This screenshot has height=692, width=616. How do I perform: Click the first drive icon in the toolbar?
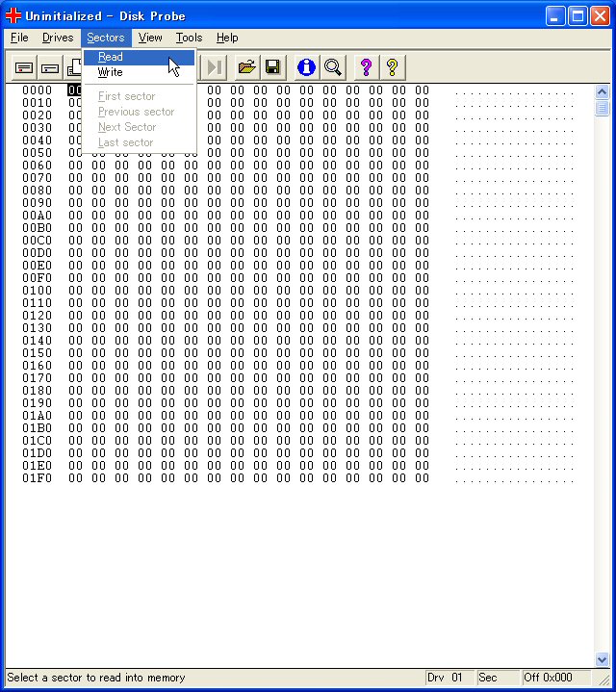pyautogui.click(x=24, y=68)
